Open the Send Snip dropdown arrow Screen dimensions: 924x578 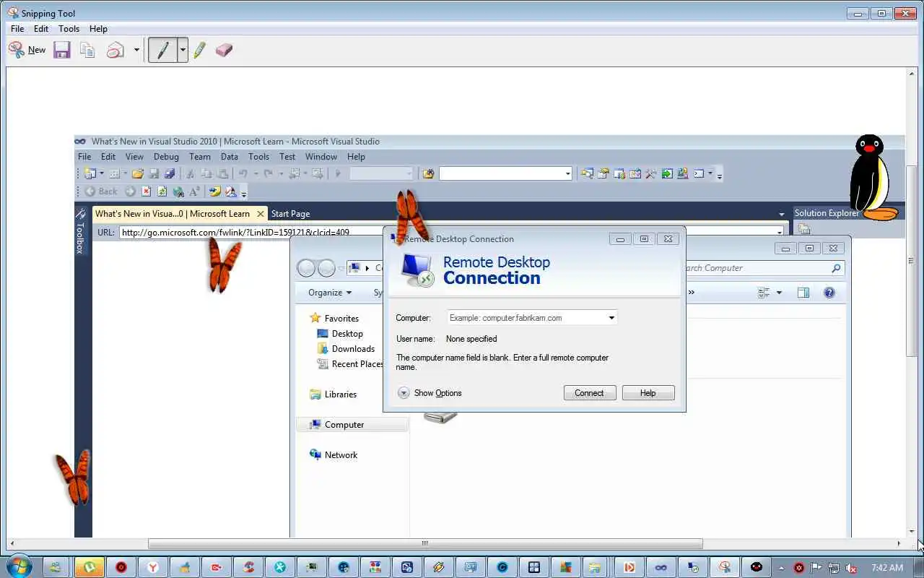click(x=136, y=50)
